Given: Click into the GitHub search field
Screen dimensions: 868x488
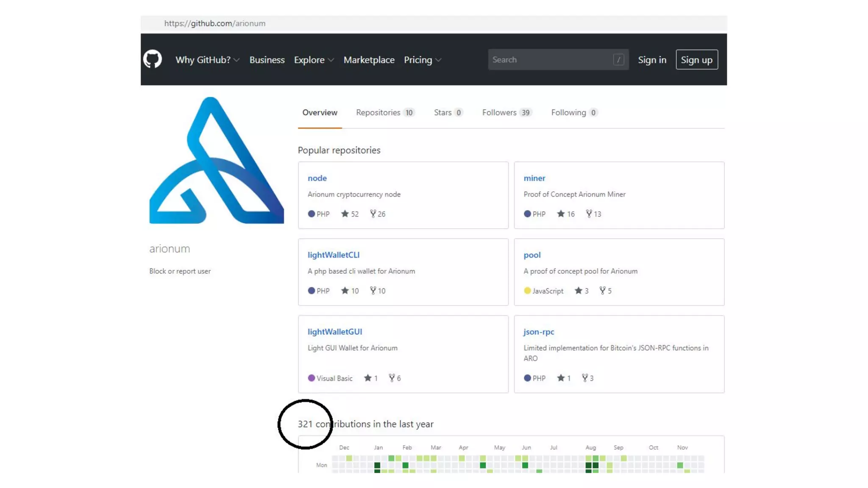Looking at the screenshot, I should [x=551, y=60].
